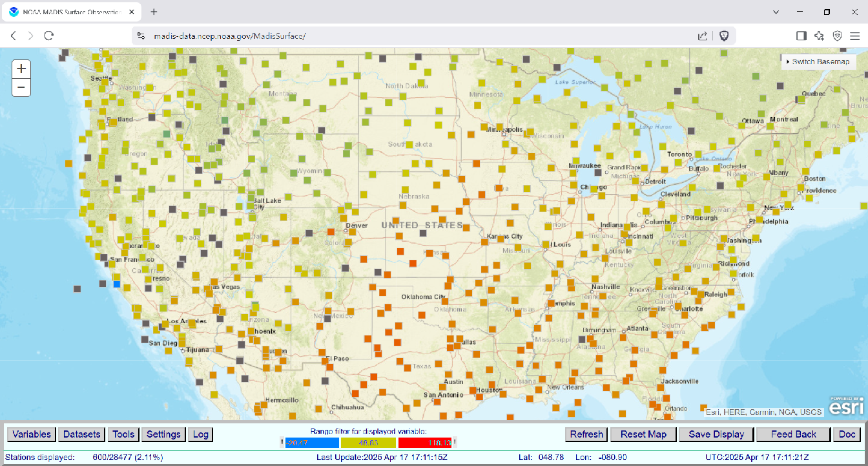Viewport: 868px width, 466px height.
Task: Click the blue minimum range filter swatch
Action: (312, 443)
